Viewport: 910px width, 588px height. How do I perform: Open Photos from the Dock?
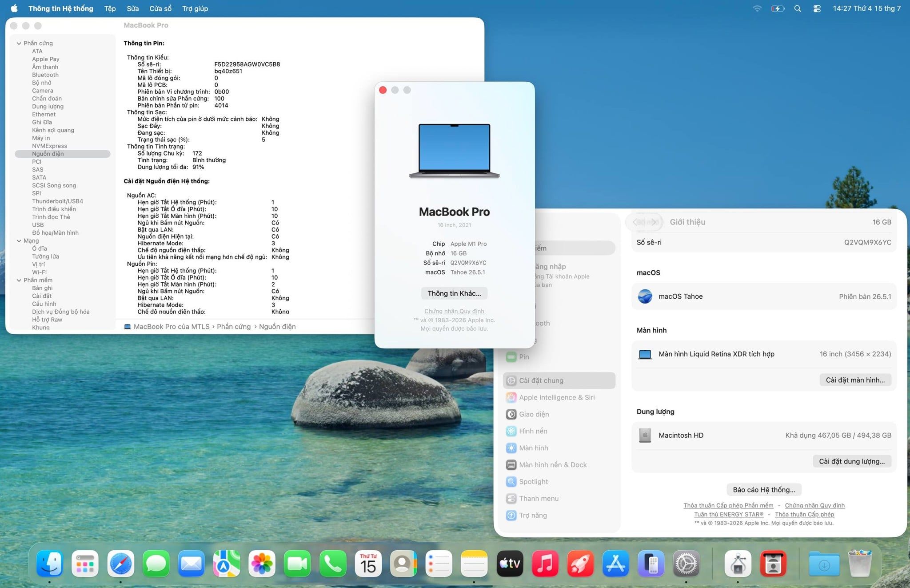click(x=262, y=564)
